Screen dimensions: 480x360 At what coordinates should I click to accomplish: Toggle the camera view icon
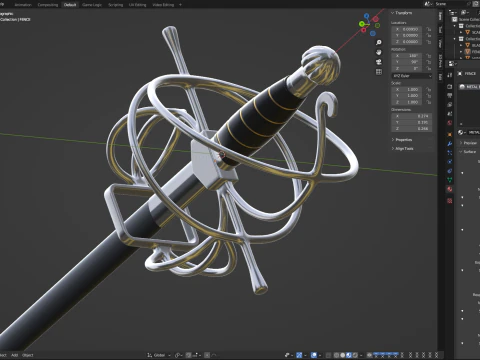[x=379, y=62]
